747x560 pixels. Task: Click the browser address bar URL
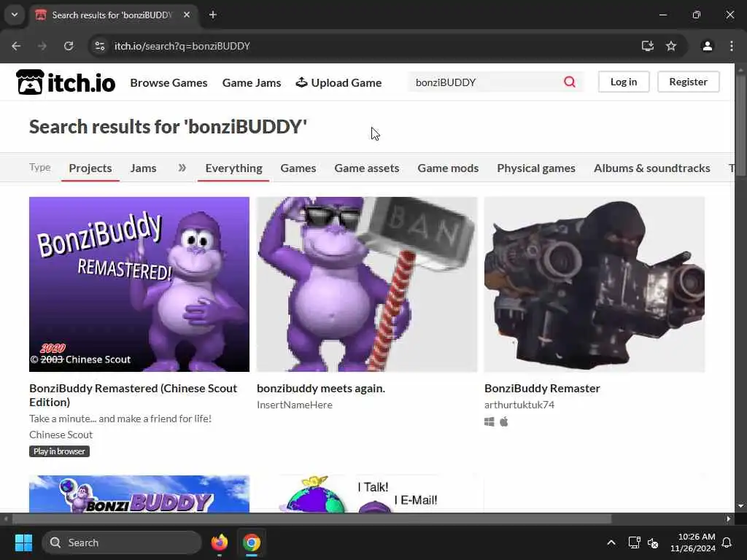click(182, 46)
